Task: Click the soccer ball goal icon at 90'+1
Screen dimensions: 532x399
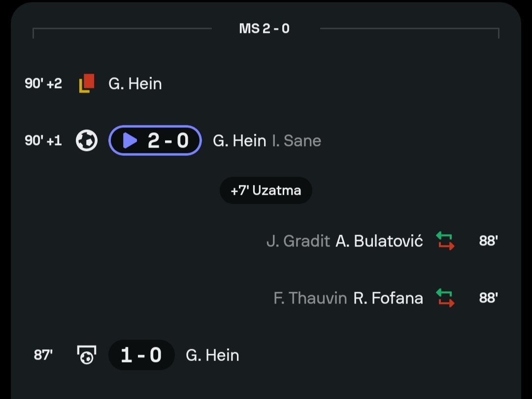Action: point(87,141)
